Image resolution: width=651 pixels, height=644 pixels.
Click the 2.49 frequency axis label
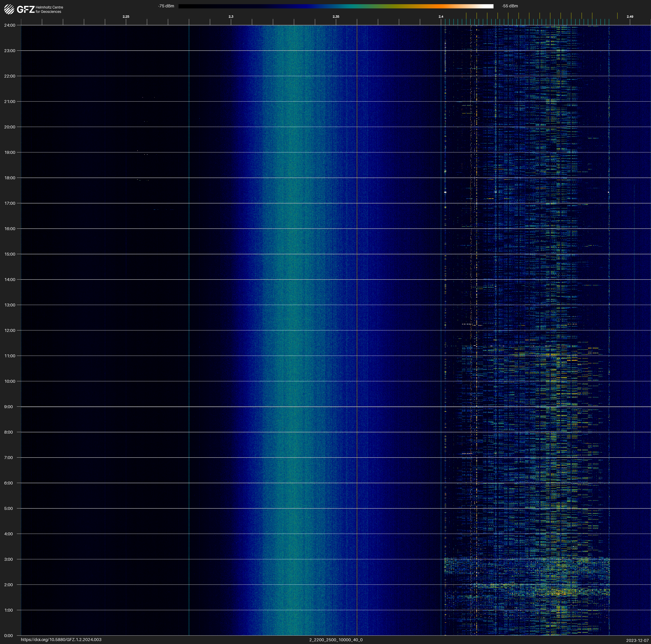(630, 17)
